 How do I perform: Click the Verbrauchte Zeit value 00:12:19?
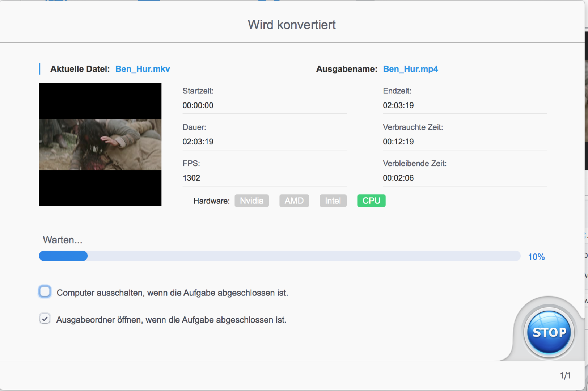point(398,142)
